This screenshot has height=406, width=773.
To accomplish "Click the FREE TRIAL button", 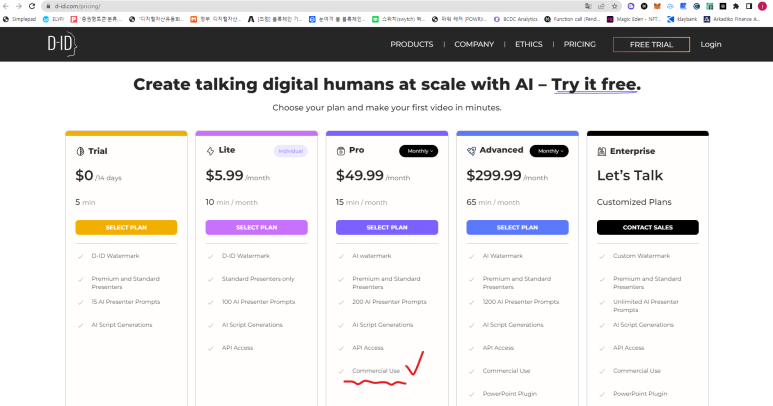I will (651, 44).
